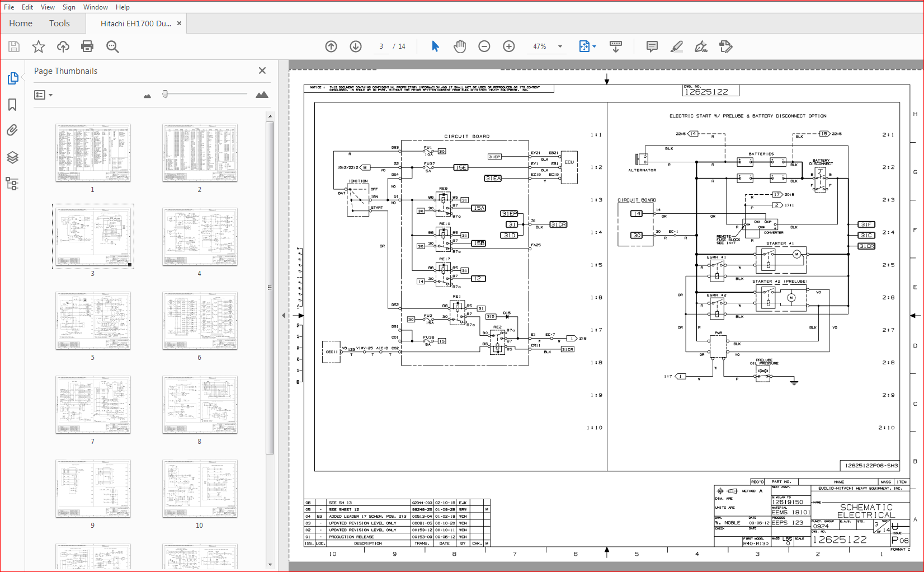The width and height of the screenshot is (924, 572).
Task: Open the Layers sidebar panel
Action: click(12, 157)
